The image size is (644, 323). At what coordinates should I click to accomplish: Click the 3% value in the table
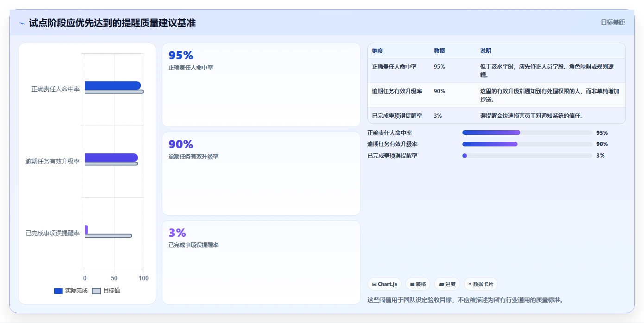[438, 116]
